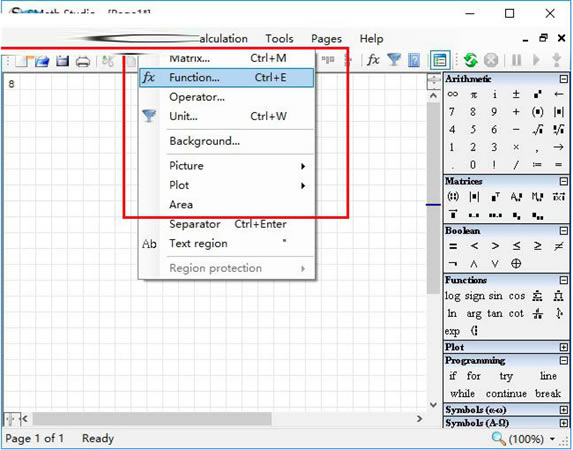This screenshot has width=573, height=450.
Task: Click the XOR circled-plus Boolean operator
Action: [x=516, y=264]
